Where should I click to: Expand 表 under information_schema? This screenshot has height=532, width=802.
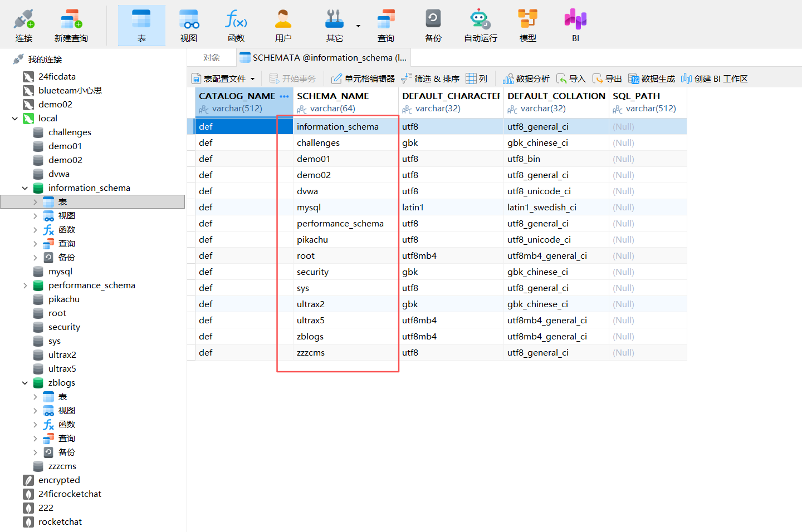(35, 202)
